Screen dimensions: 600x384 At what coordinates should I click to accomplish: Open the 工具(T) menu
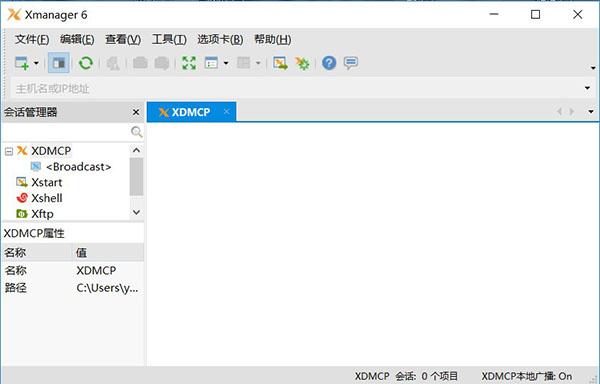tap(169, 39)
